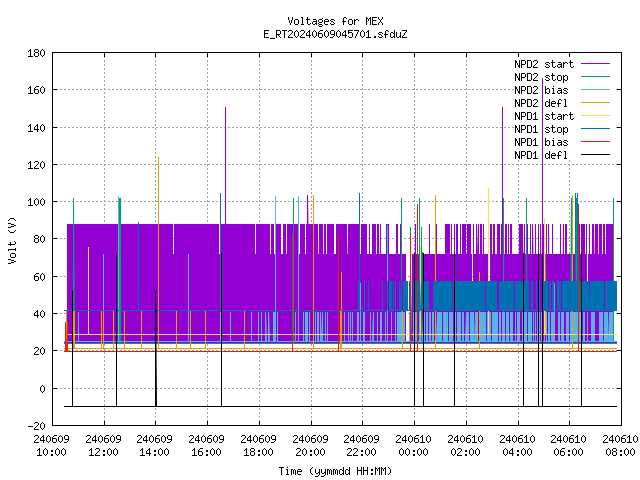Click the x-axis tick '240610 00:00'
Screen dimensions: 640x480
[x=413, y=446]
